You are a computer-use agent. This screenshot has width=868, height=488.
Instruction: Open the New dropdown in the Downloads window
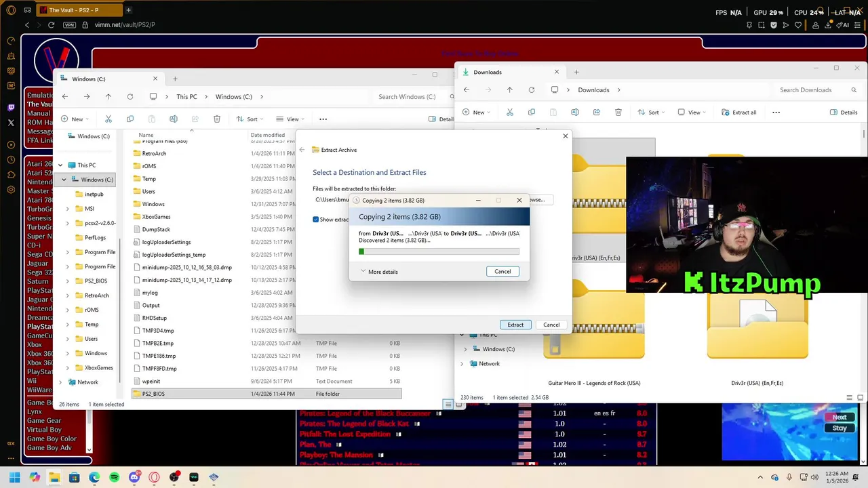tap(476, 113)
